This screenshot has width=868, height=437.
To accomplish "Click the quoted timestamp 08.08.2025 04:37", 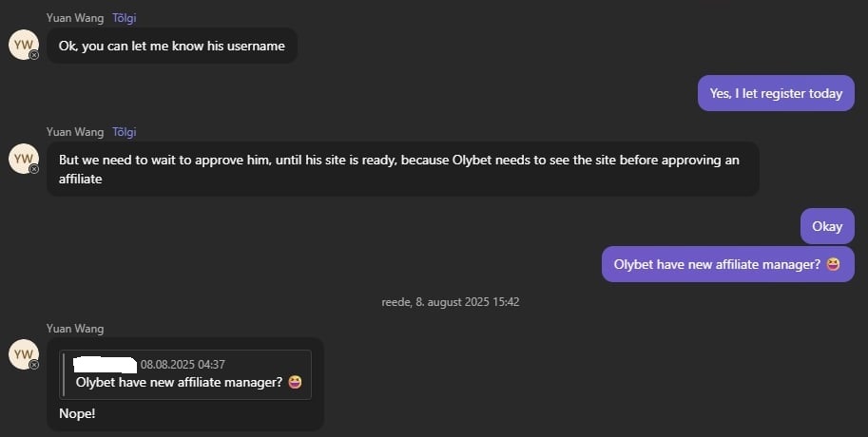I will [x=183, y=364].
